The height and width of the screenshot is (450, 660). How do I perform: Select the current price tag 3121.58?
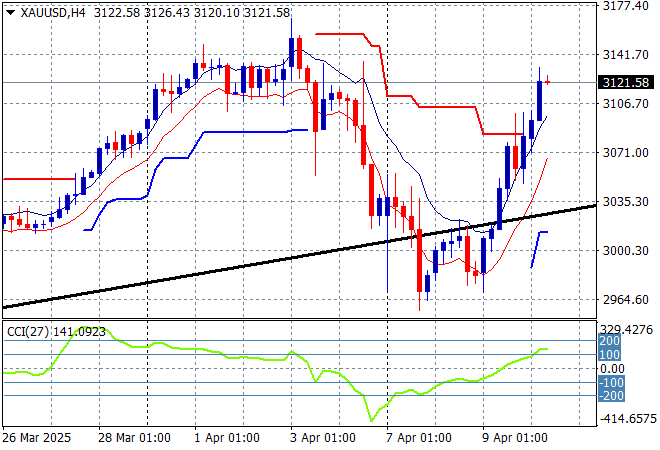(x=626, y=82)
